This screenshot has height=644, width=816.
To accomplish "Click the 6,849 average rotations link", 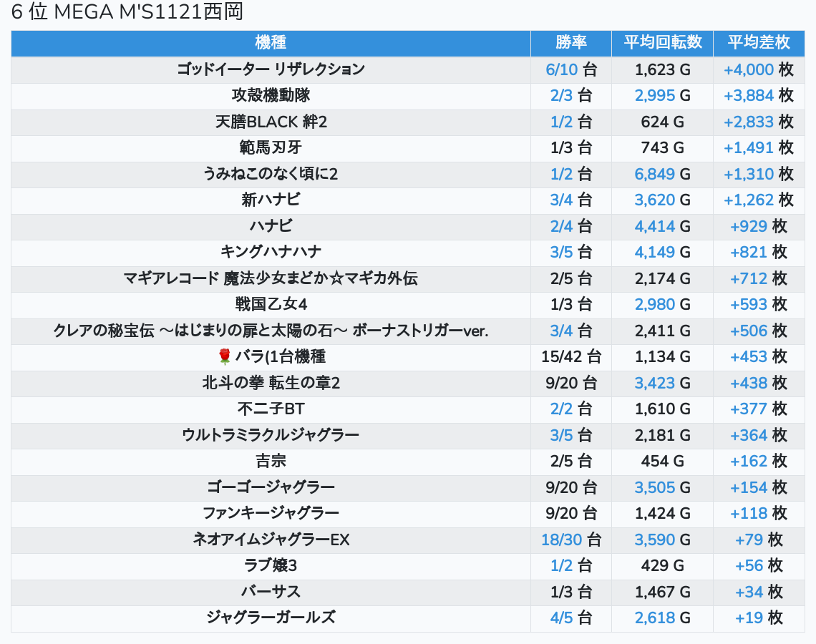I will 654,174.
